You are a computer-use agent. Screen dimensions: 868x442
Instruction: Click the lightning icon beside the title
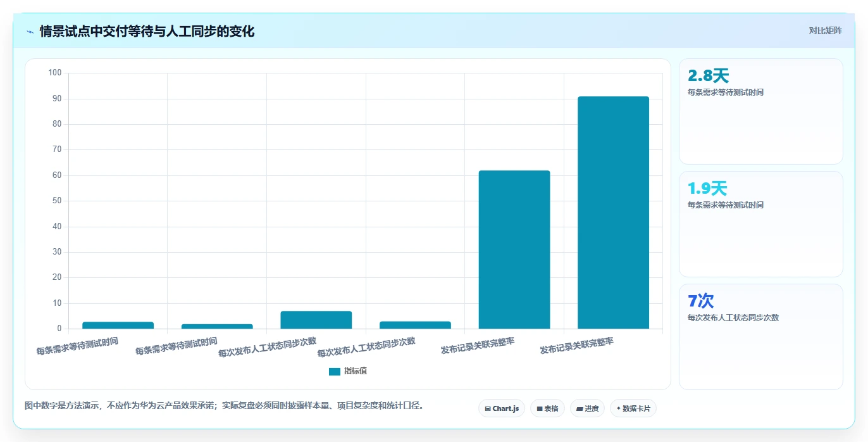point(30,32)
